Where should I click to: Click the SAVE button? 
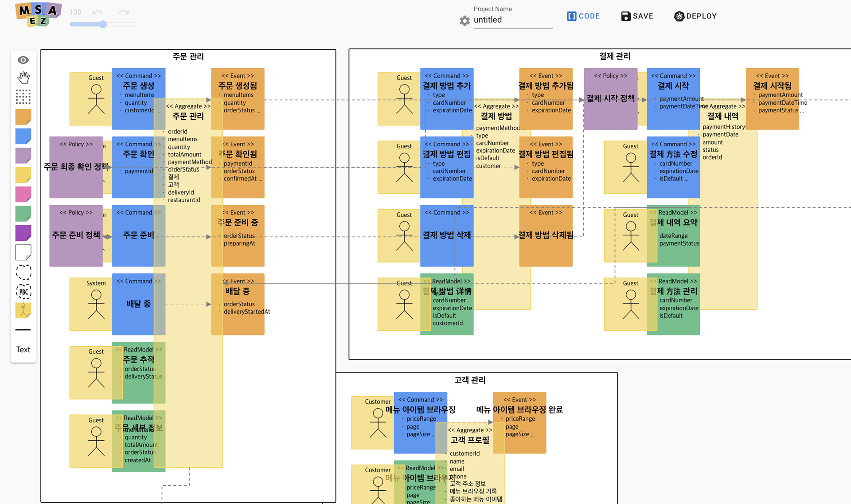click(637, 16)
